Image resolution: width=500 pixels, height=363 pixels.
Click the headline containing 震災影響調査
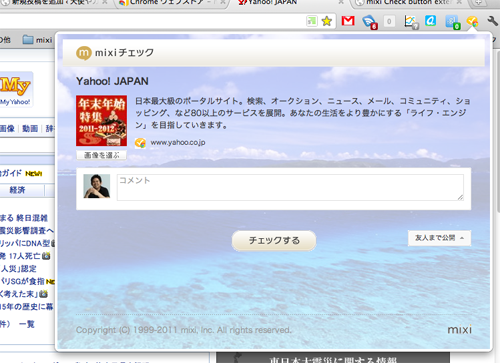coord(27,231)
